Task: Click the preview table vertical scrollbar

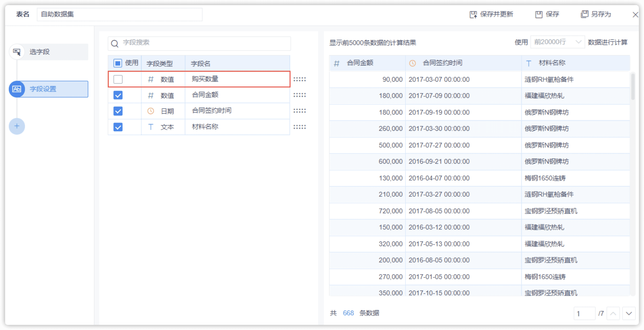Action: coord(633,87)
